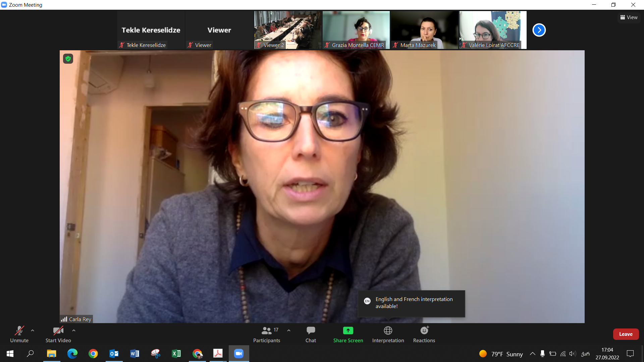Image resolution: width=644 pixels, height=362 pixels.
Task: Click the green encryption shield icon
Action: (x=68, y=59)
